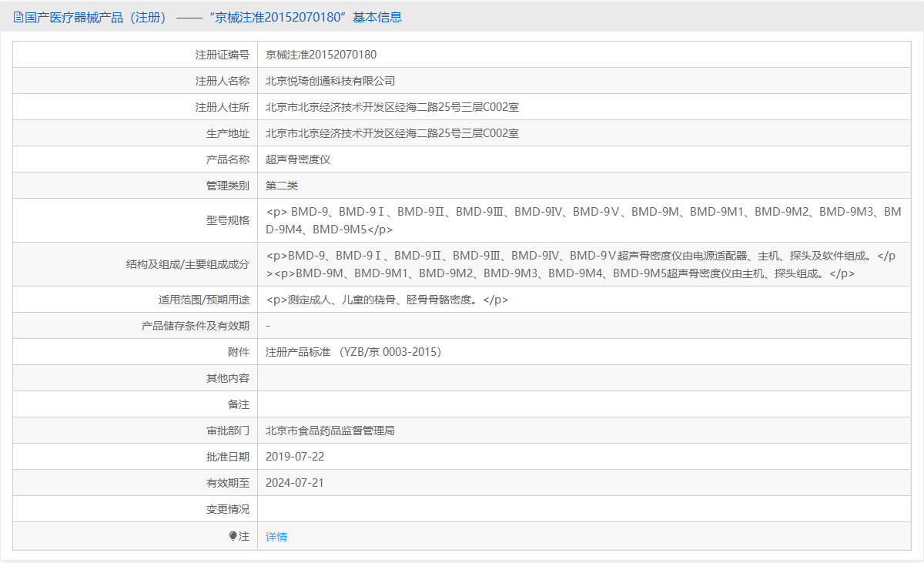The height and width of the screenshot is (563, 924).
Task: Click the 附件 label
Action: pos(239,352)
